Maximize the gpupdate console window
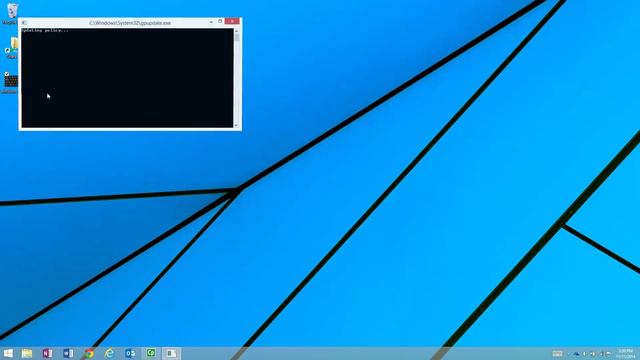 (220, 22)
